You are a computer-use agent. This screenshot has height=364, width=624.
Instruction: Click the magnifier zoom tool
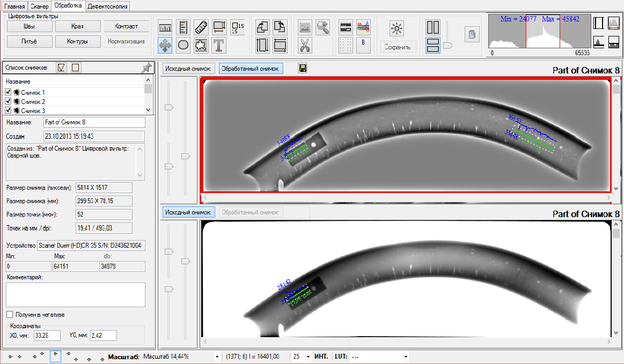[x=322, y=27]
